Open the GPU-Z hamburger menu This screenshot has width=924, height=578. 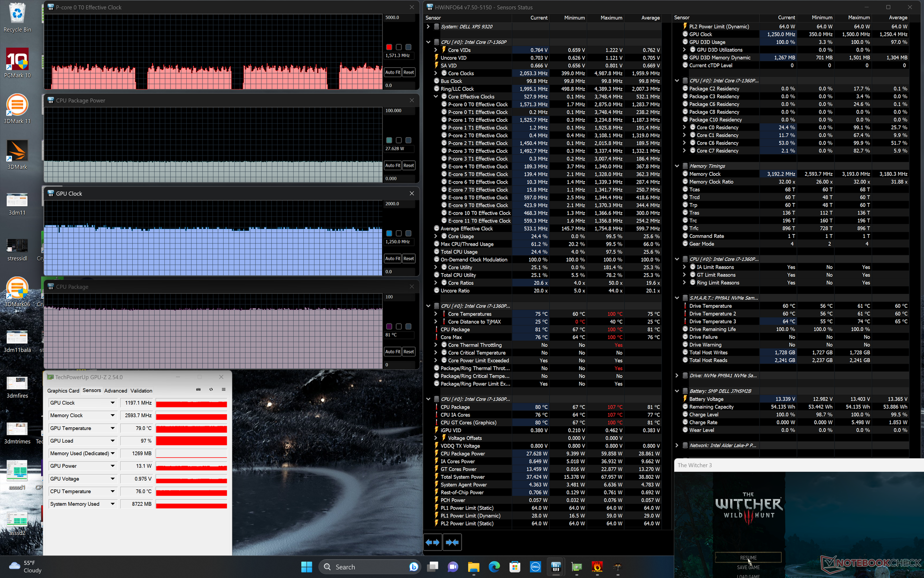coord(223,390)
